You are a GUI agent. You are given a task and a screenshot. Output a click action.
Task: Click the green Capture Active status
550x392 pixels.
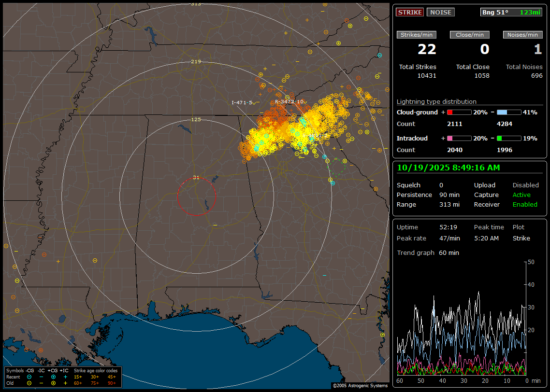tap(521, 195)
